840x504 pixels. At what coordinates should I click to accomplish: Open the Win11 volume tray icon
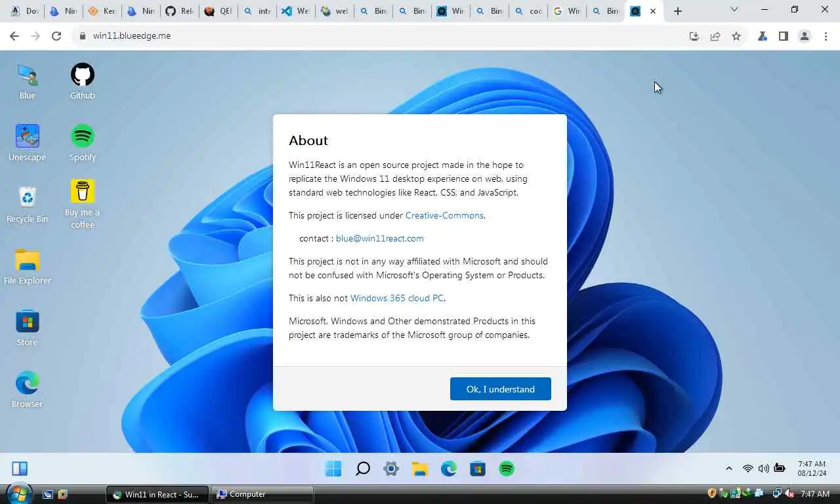[x=763, y=469]
